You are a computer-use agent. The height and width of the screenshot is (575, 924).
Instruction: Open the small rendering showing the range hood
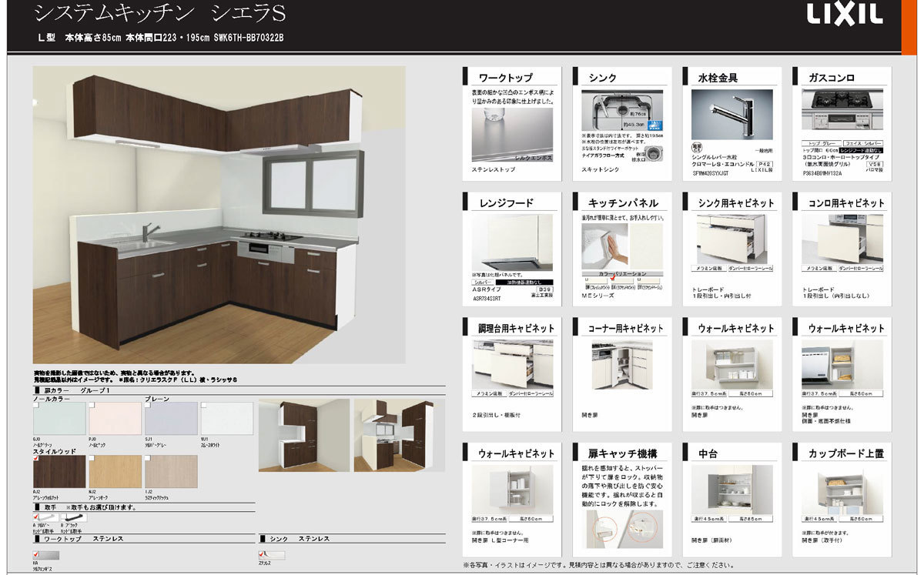pos(399,434)
